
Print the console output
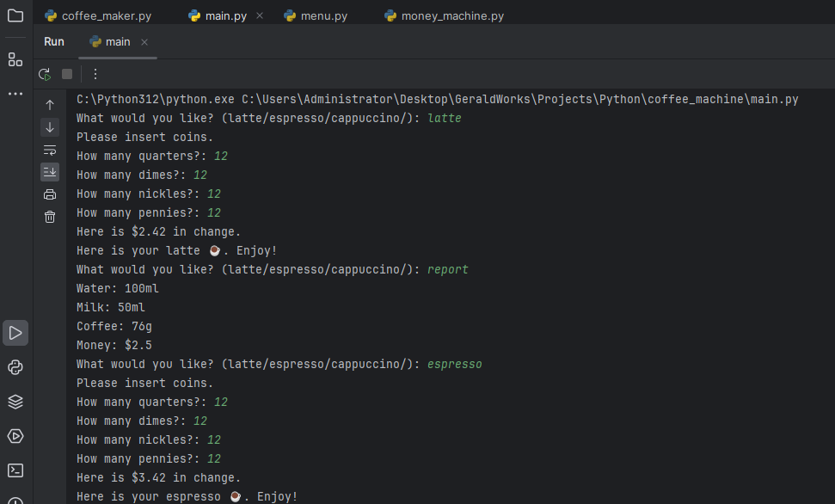50,194
